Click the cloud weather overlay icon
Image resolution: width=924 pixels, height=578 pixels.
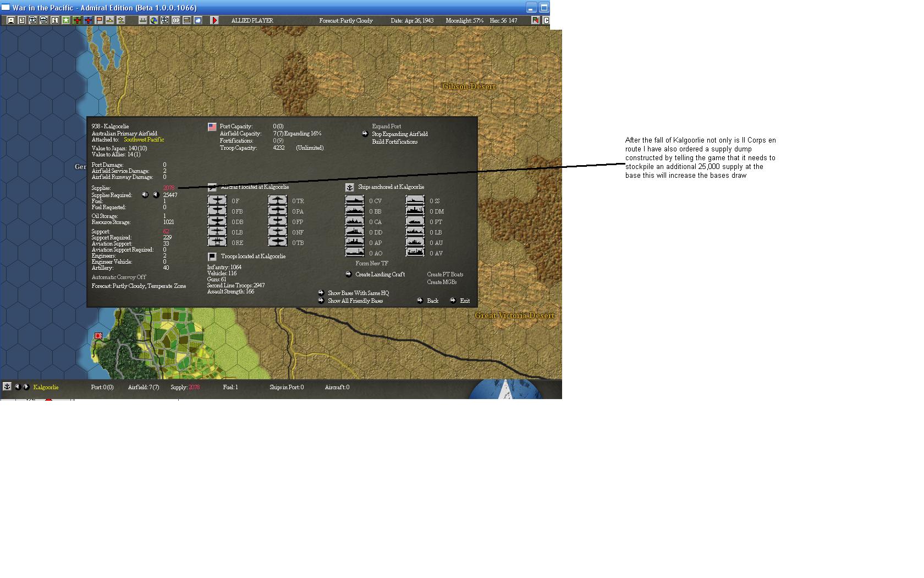198,20
